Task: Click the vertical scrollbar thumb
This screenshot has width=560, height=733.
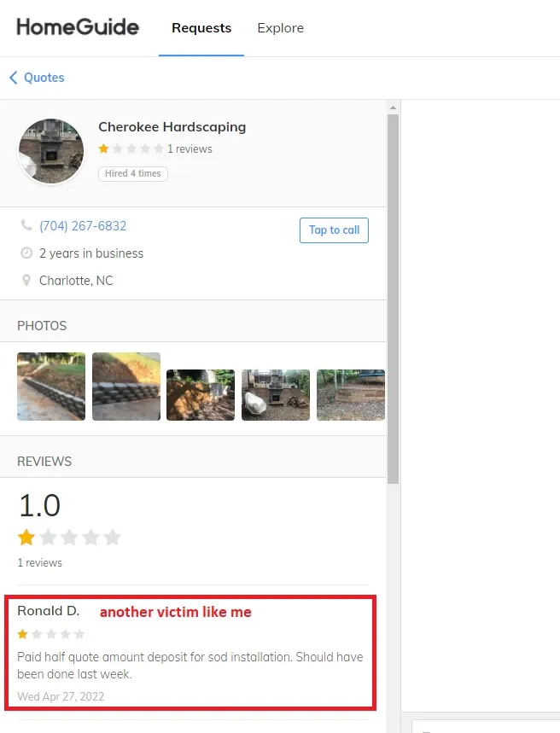Action: coord(393,300)
